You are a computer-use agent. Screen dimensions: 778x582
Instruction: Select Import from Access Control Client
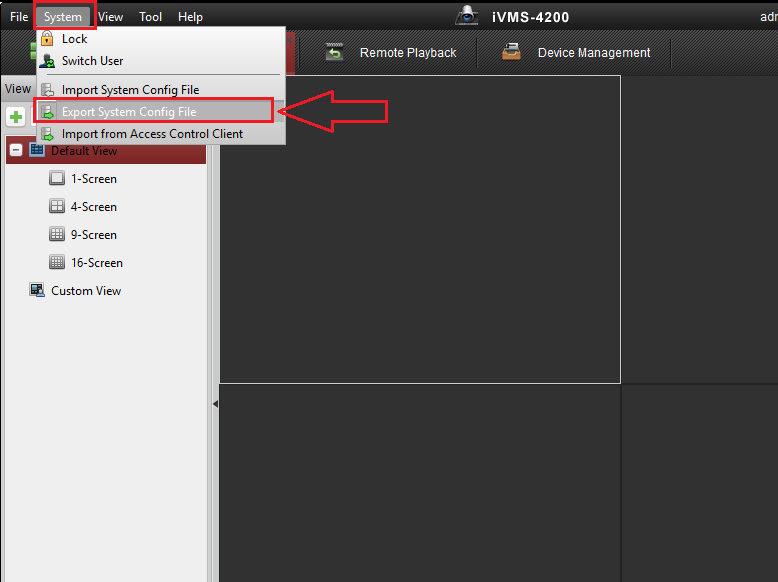[x=152, y=134]
